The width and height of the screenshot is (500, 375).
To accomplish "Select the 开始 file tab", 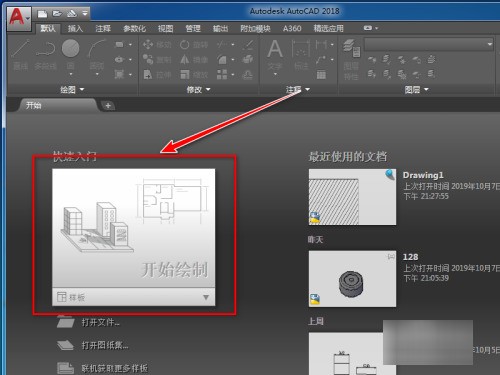I will (57, 105).
